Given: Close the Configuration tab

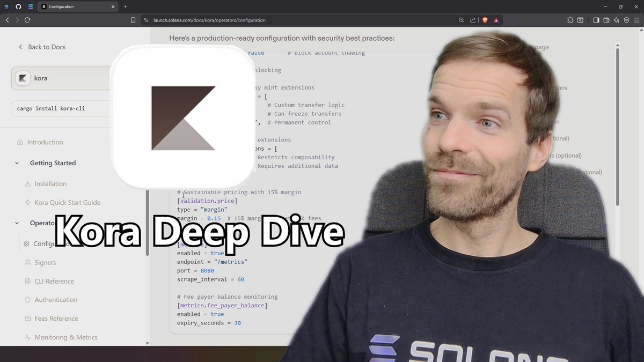Looking at the screenshot, I should (112, 6).
